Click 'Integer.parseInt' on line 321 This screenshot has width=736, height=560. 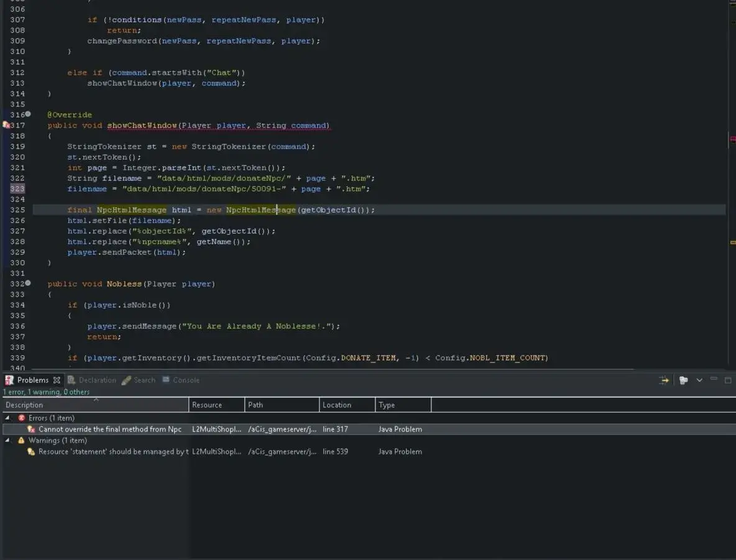click(162, 168)
